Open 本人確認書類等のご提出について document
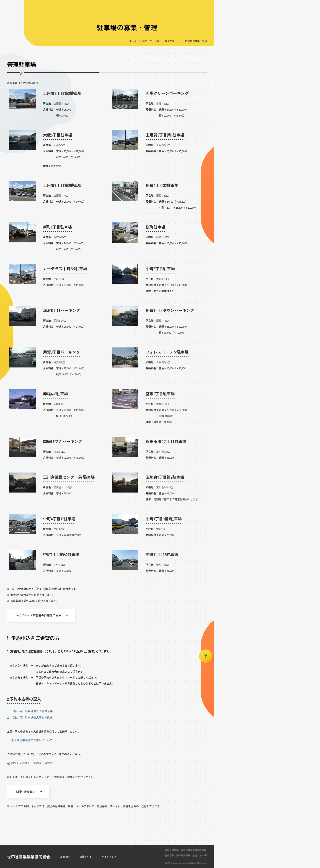320x868 pixels. (32, 740)
